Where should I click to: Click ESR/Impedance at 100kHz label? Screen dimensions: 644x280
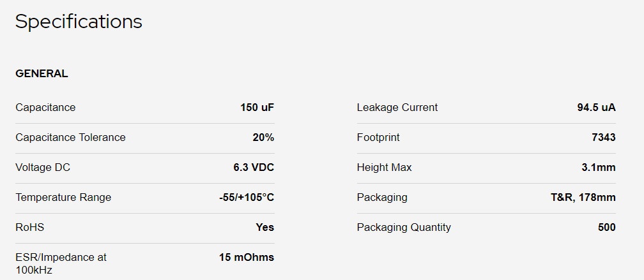61,263
